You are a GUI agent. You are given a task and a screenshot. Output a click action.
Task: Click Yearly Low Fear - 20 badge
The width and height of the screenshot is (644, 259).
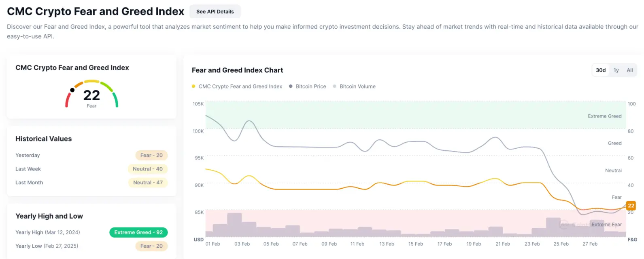(x=151, y=246)
